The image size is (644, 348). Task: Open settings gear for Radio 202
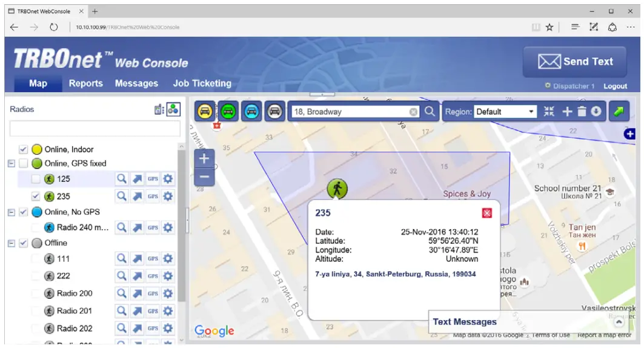(168, 328)
